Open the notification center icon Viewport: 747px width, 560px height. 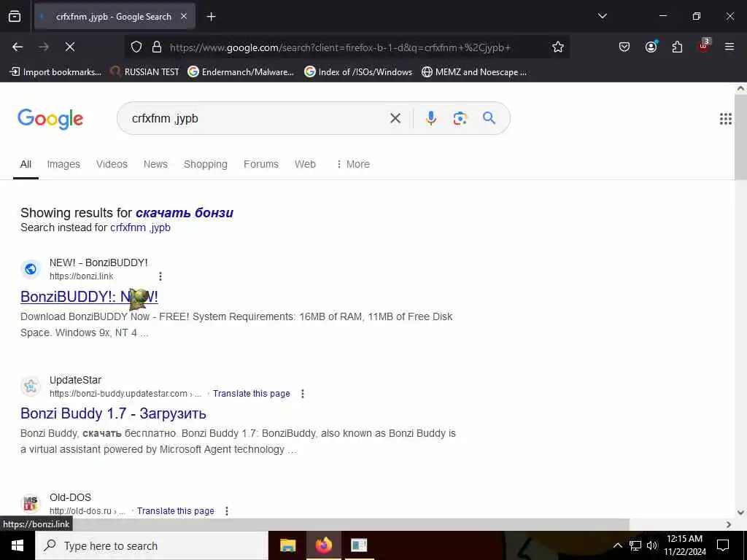tap(723, 545)
